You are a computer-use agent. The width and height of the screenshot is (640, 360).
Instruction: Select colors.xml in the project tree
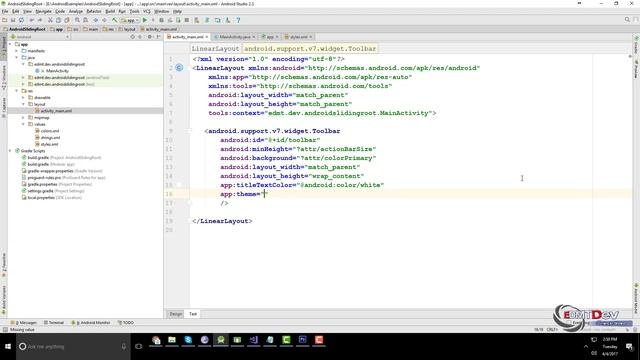point(50,131)
